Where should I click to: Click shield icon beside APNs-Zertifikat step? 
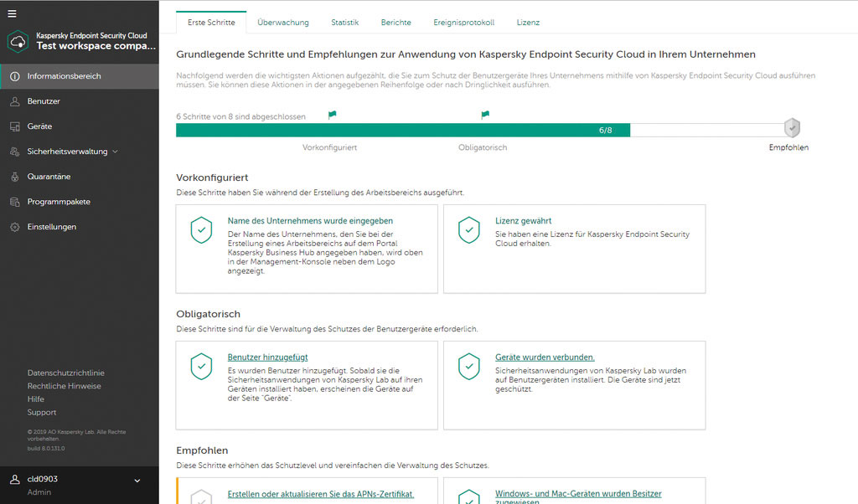click(201, 496)
